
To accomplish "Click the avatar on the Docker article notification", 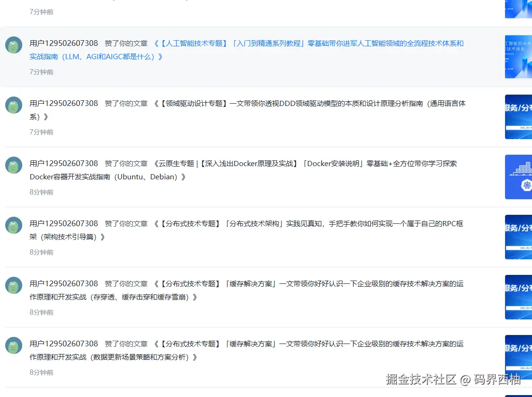I will coord(14,165).
